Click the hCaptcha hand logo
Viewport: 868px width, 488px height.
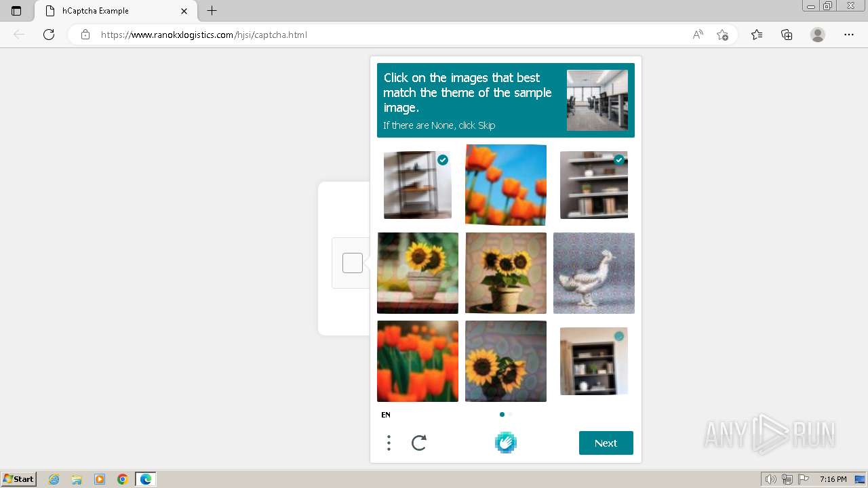point(506,443)
